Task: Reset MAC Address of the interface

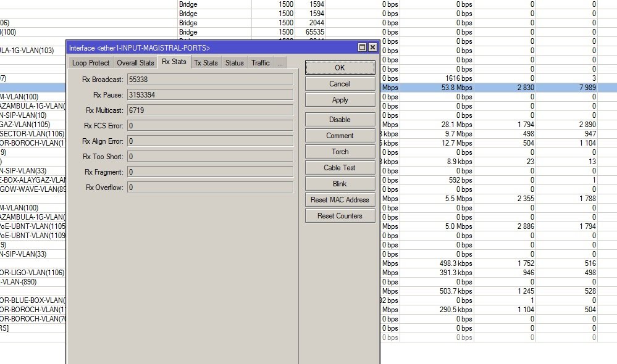Action: pyautogui.click(x=340, y=200)
